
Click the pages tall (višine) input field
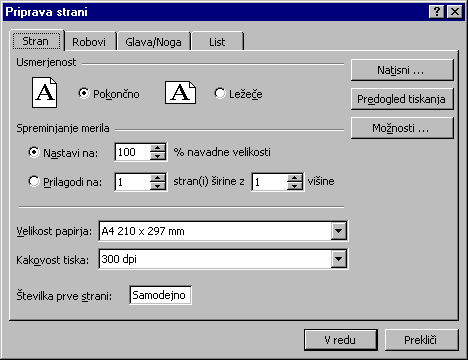270,182
